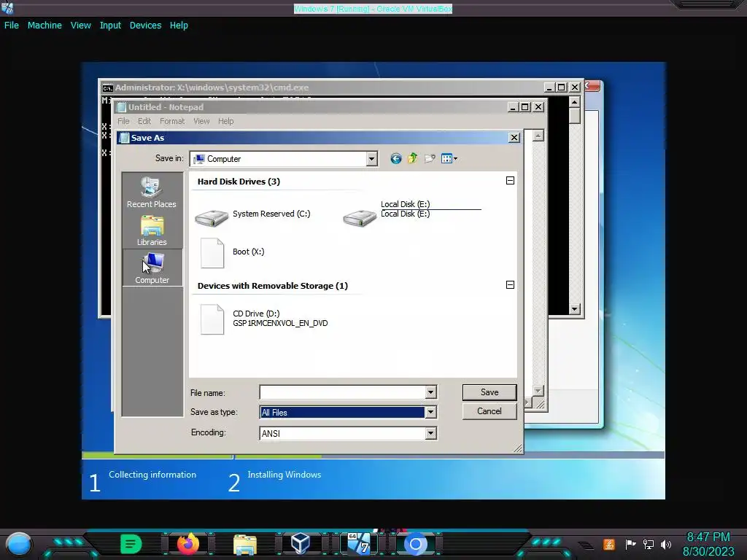Click the cmd.exe title bar icon
Viewport: 747px width, 560px height.
pyautogui.click(x=108, y=87)
